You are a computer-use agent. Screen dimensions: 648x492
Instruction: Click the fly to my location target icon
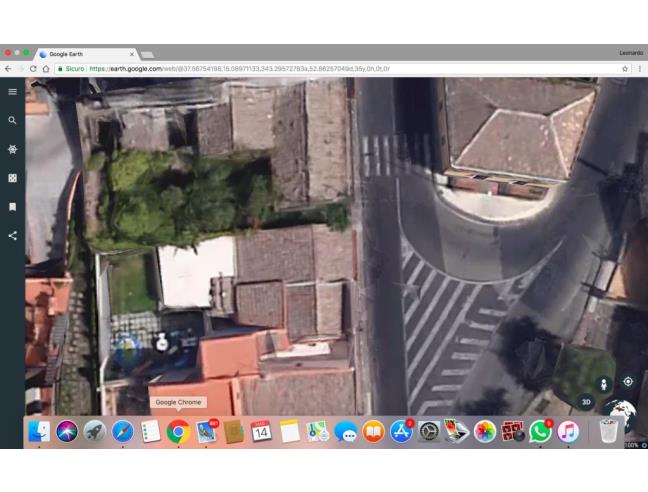click(x=628, y=381)
